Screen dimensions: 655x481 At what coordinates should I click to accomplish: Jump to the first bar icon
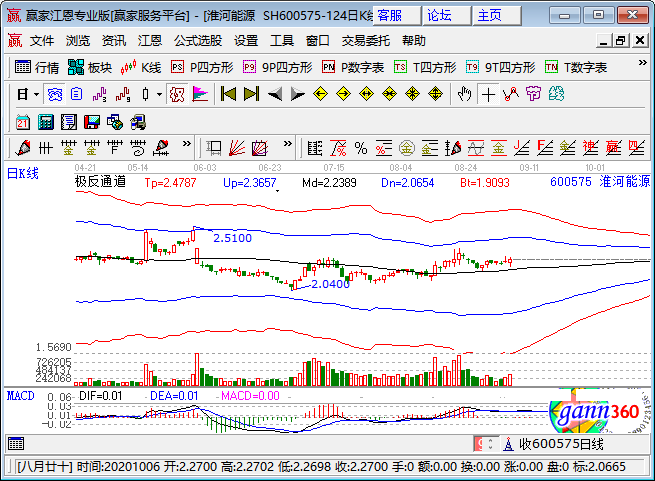pyautogui.click(x=228, y=94)
